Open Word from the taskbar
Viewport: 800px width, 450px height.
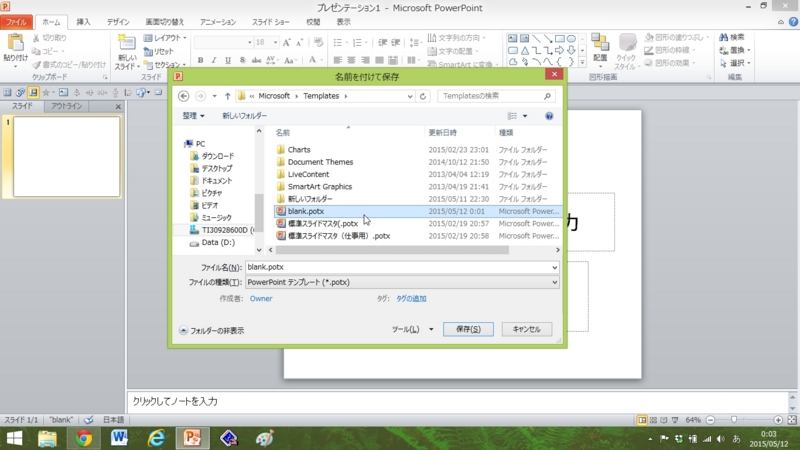click(x=119, y=438)
